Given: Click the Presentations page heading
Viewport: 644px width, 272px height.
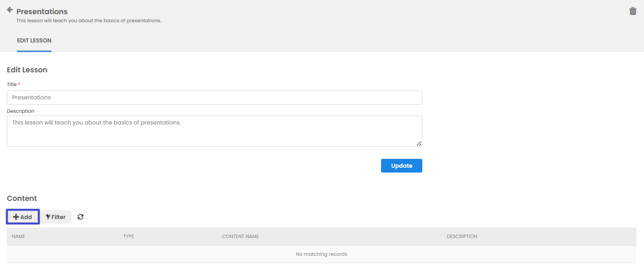Looking at the screenshot, I should [42, 12].
